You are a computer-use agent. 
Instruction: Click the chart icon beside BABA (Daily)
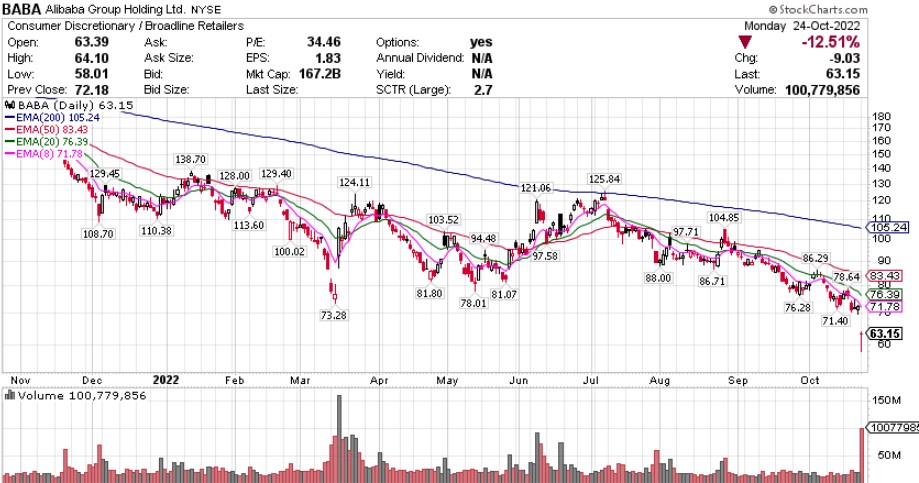point(10,106)
